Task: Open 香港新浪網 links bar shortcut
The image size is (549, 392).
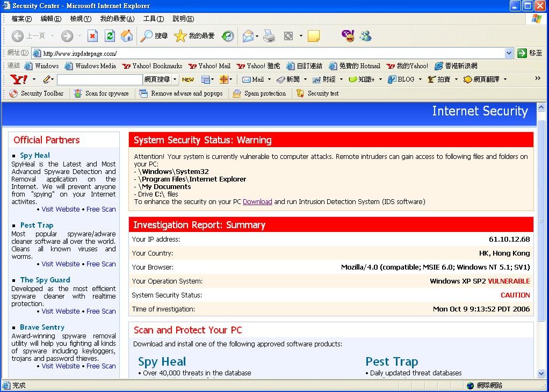Action: pos(456,66)
